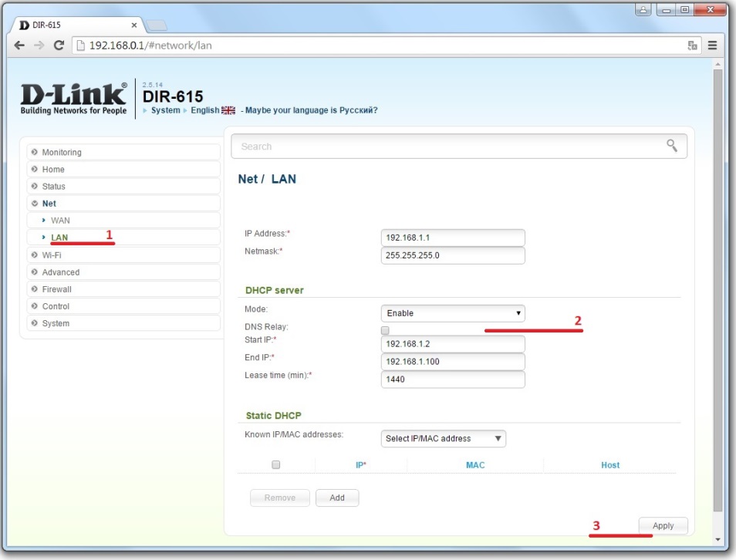This screenshot has width=736, height=560.
Task: Expand the Firewall menu section
Action: tap(123, 289)
